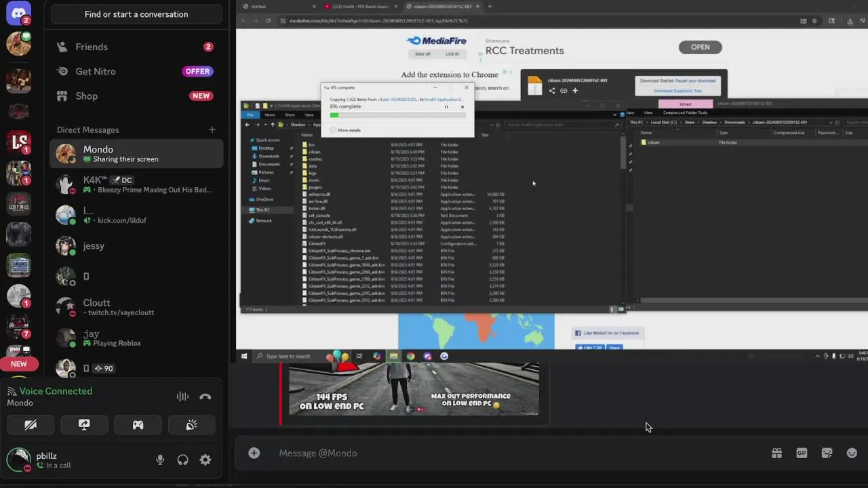Image resolution: width=868 pixels, height=488 pixels.
Task: Select This PC in Explorer navigation pane
Action: [x=262, y=210]
